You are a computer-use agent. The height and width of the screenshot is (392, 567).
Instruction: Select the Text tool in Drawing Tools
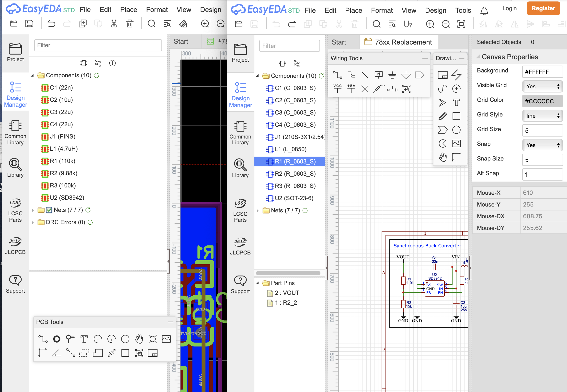pyautogui.click(x=456, y=102)
